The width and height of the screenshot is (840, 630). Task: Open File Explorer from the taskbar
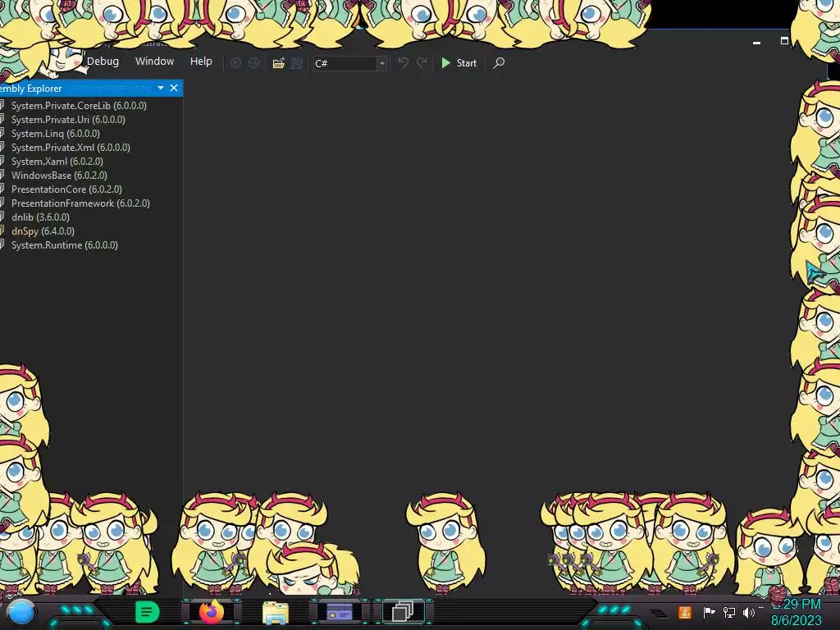(x=276, y=613)
